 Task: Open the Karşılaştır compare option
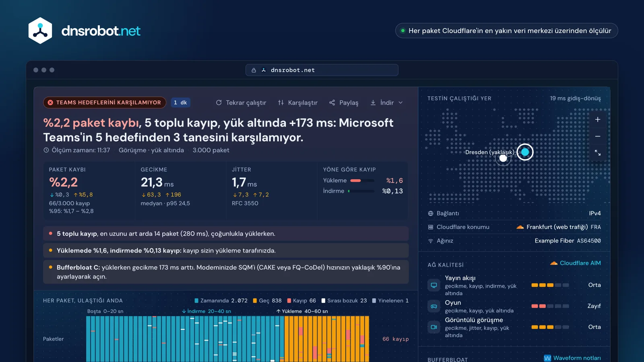(297, 103)
